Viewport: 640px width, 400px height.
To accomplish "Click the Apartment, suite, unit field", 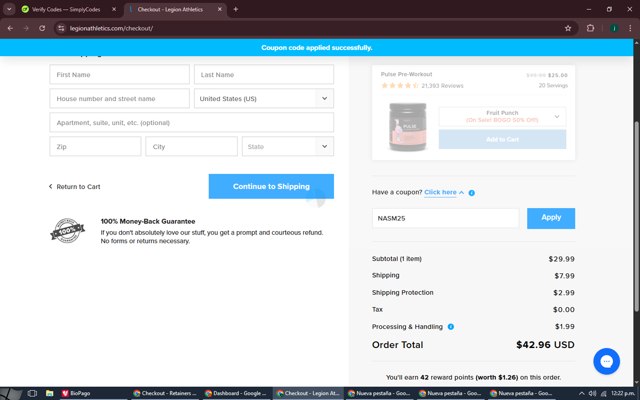I will (x=191, y=122).
